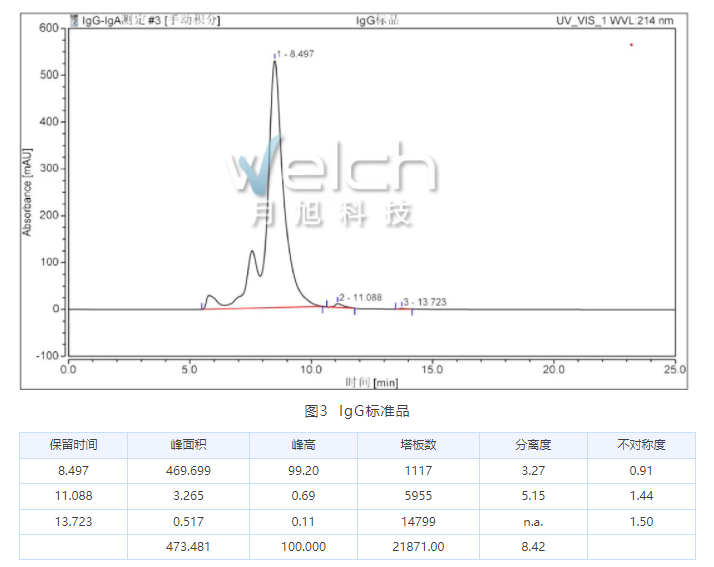This screenshot has height=567, width=714.
Task: Select peak height cell 0.11
Action: click(303, 521)
